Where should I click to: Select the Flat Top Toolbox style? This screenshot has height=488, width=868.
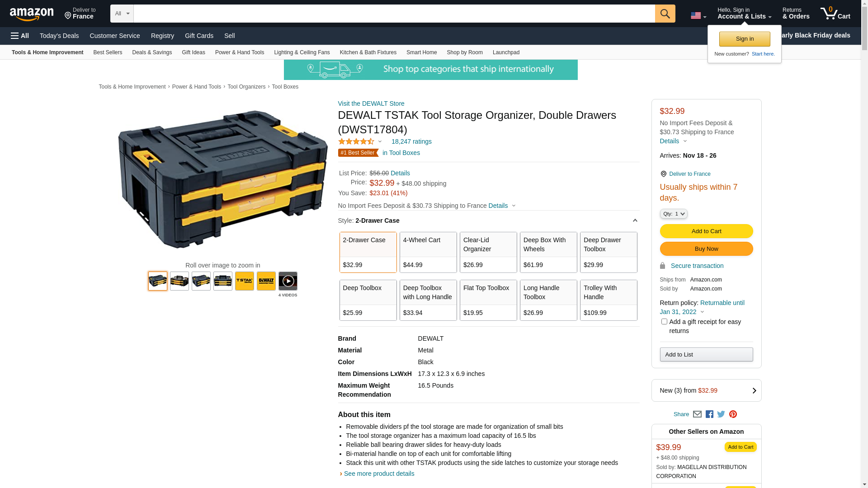[x=488, y=300]
